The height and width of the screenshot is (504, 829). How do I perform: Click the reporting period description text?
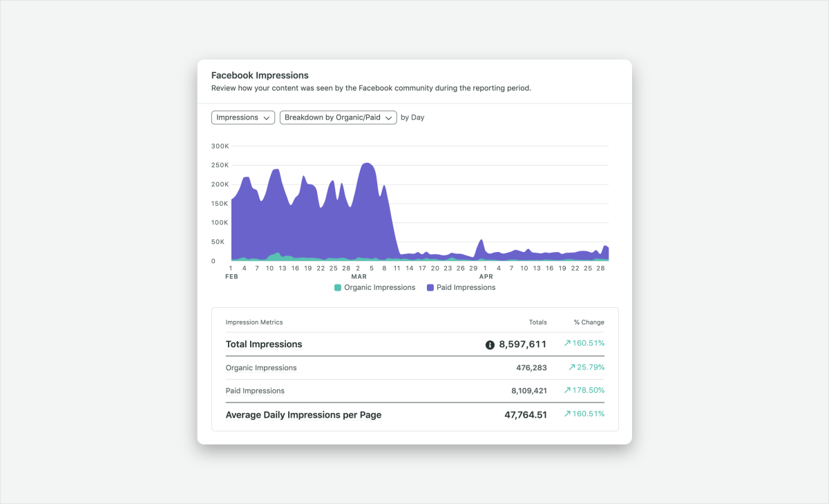click(371, 88)
